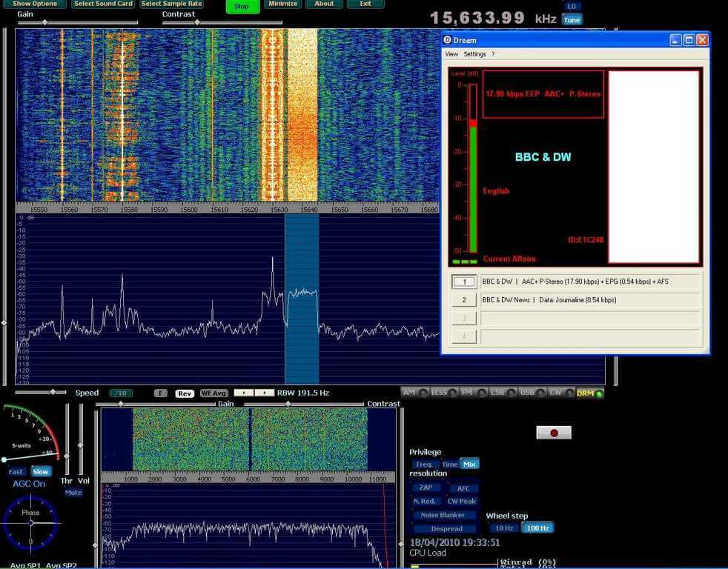
Task: Click the audio waterfall Gain slider handle
Action: (121, 405)
